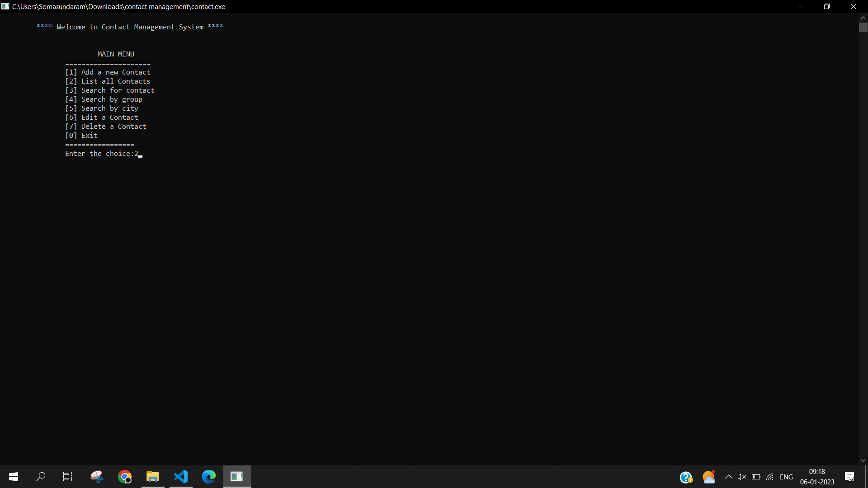The width and height of the screenshot is (868, 488).
Task: Open console window system menu icon
Action: [x=5, y=6]
